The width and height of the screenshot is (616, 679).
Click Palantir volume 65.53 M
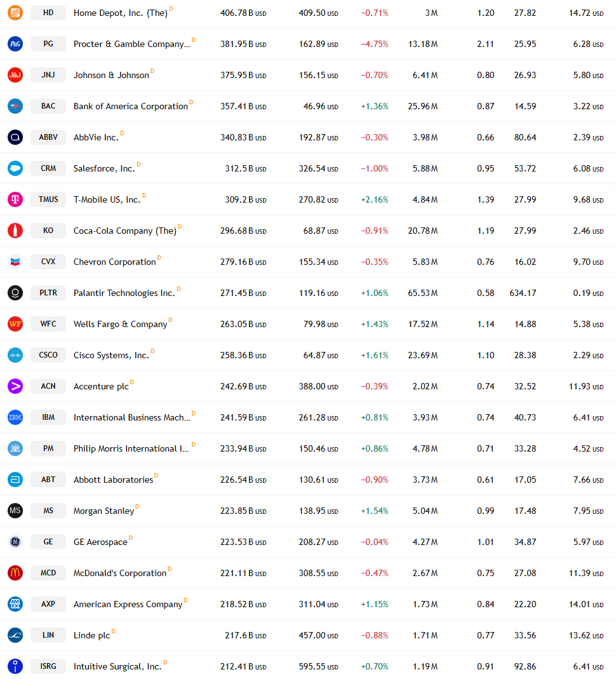[x=423, y=293]
